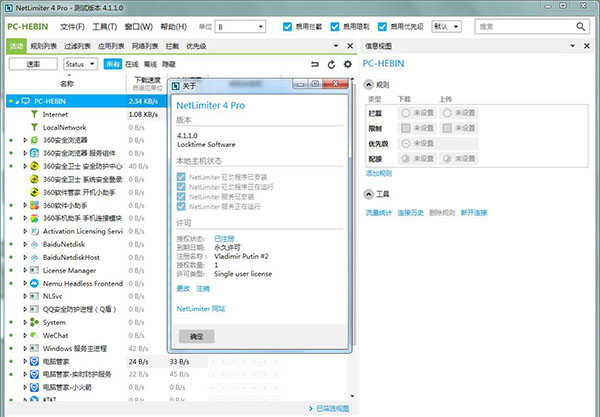Viewport: 600px width, 417px height.
Task: Set the 拦截 download rule radio
Action: tap(406, 113)
